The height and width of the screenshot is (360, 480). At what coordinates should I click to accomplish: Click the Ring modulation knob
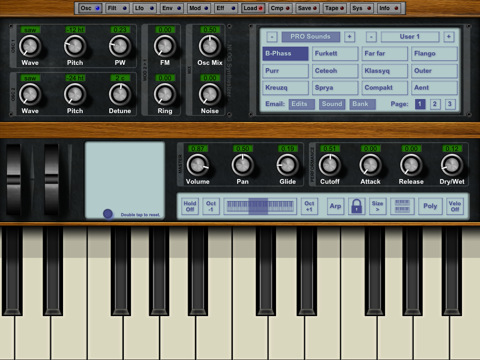[165, 95]
